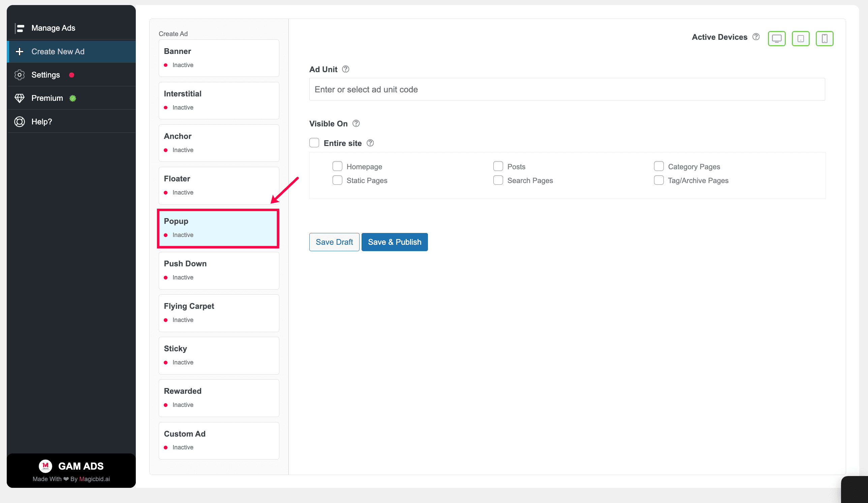Choose the Floater ad type
Image resolution: width=868 pixels, height=503 pixels.
point(219,186)
